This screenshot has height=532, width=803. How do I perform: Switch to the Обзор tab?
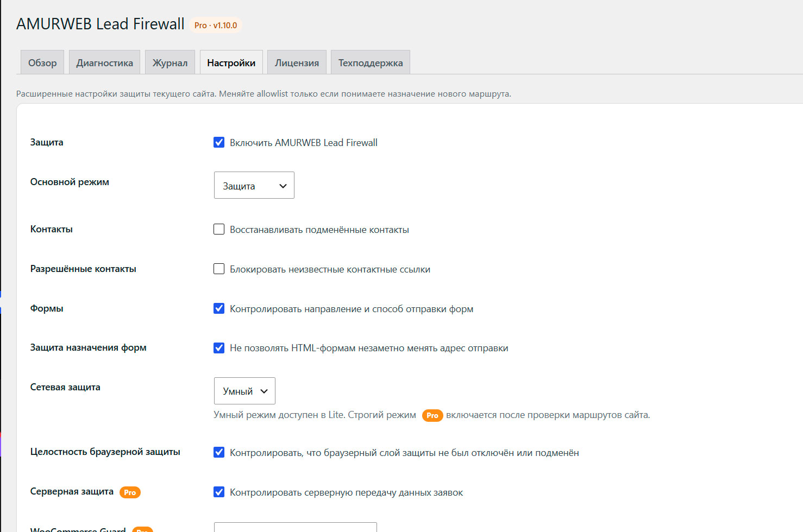(42, 62)
